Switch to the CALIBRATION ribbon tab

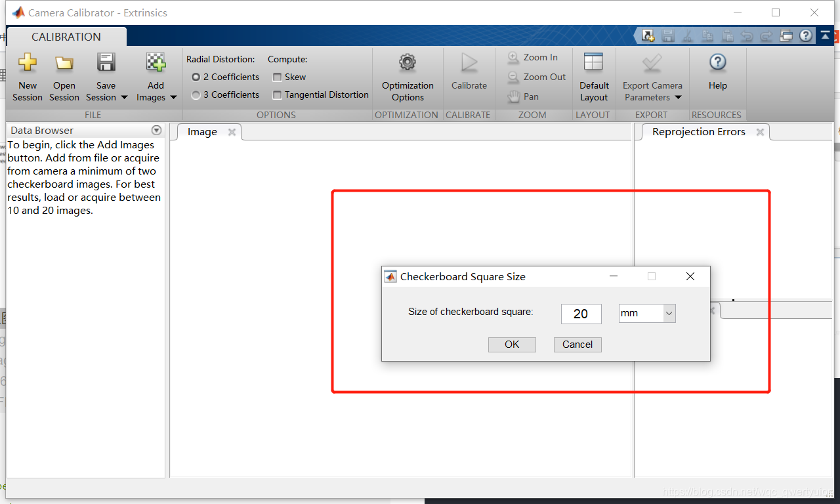point(66,37)
